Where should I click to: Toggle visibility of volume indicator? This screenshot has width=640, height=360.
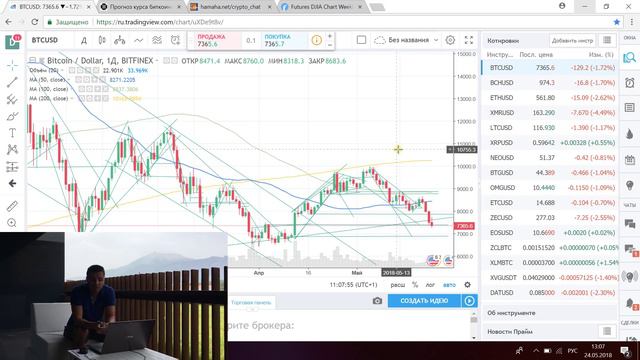tap(71, 70)
